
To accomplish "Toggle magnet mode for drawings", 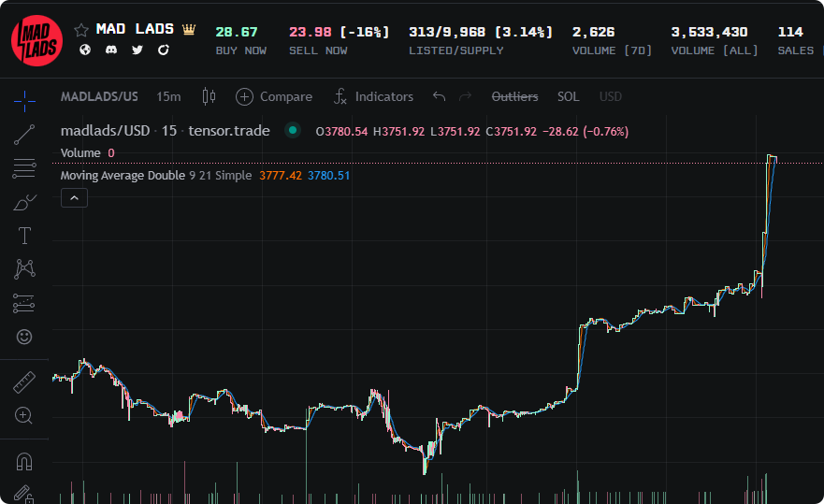I will click(24, 461).
